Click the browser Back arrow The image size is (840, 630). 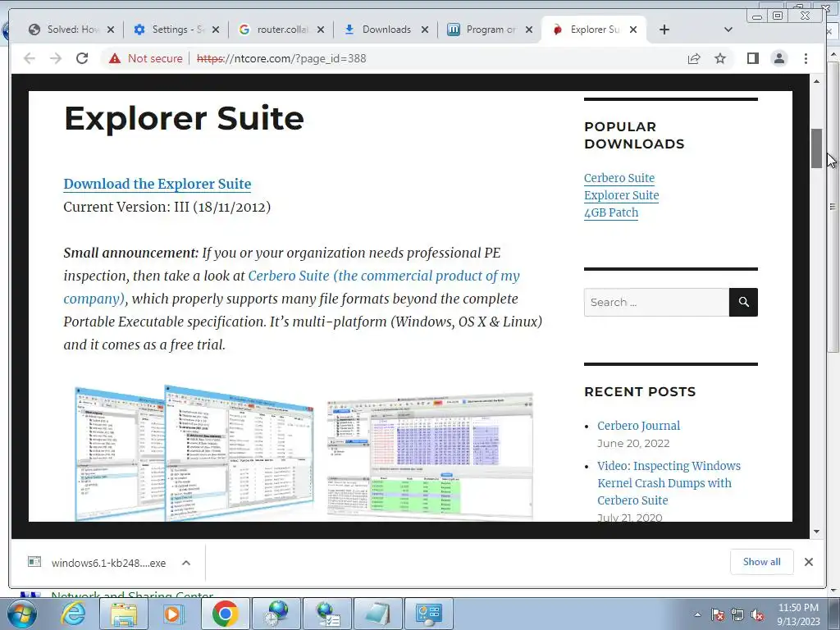[x=29, y=58]
